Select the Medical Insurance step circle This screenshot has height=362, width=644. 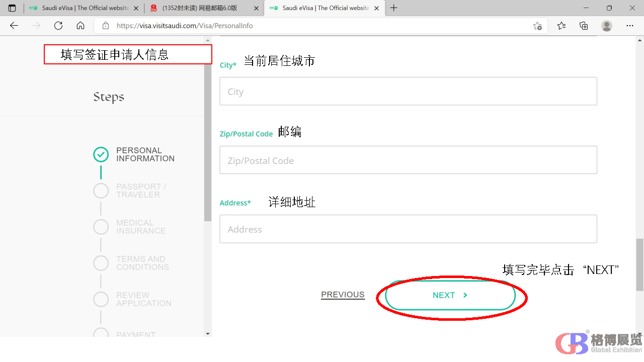[101, 227]
